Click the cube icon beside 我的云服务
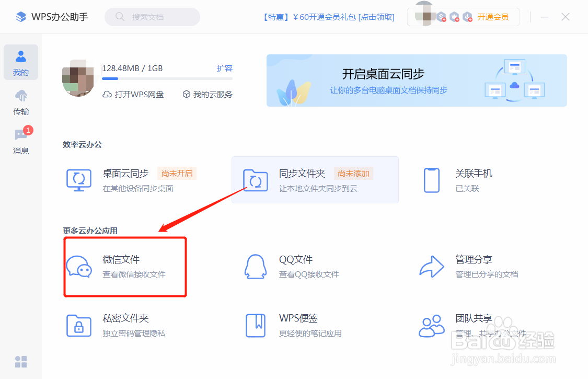Screen dimensions: 588x379 coord(187,95)
